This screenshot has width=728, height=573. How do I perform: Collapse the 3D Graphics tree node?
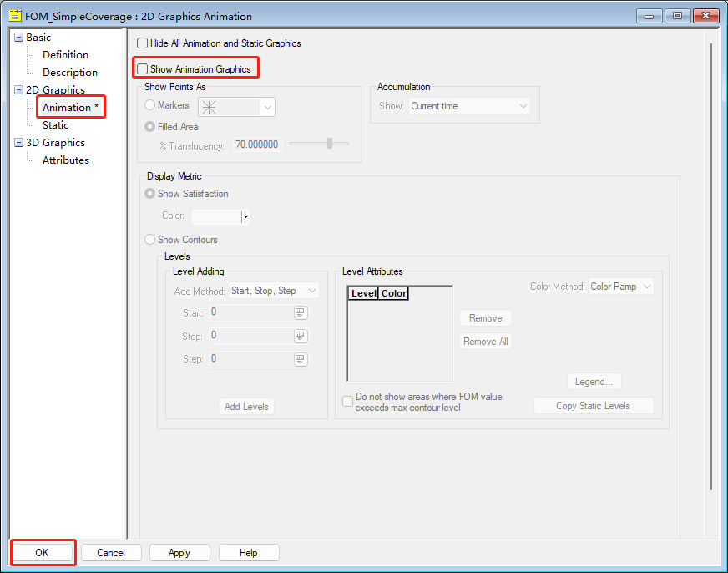[18, 143]
